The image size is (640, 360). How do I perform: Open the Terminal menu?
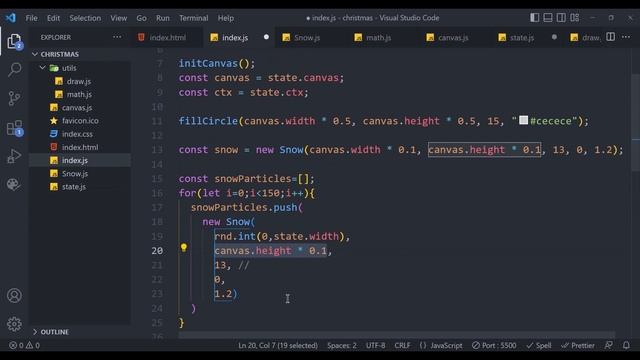click(x=193, y=18)
